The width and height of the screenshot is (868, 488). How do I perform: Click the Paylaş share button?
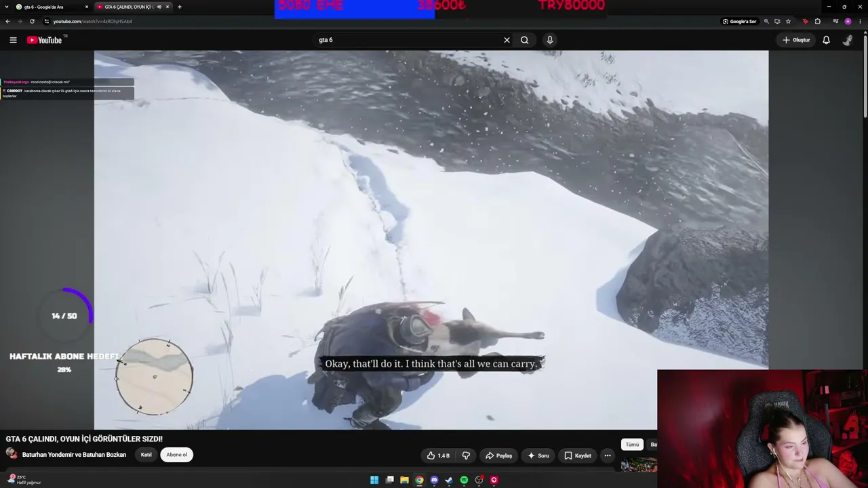pos(498,455)
